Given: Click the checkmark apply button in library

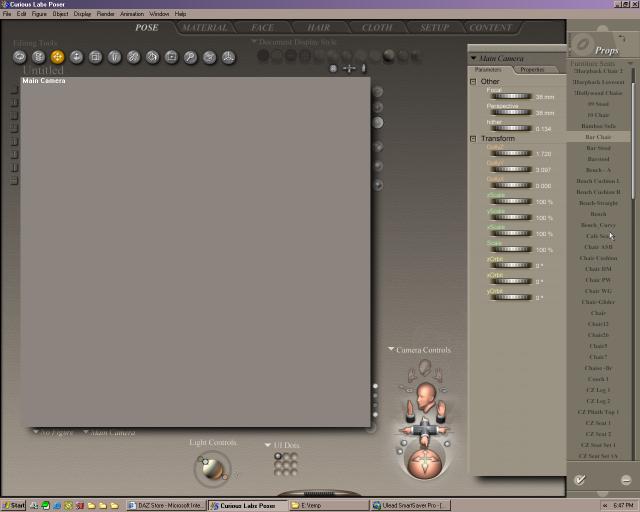Looking at the screenshot, I should pos(580,479).
